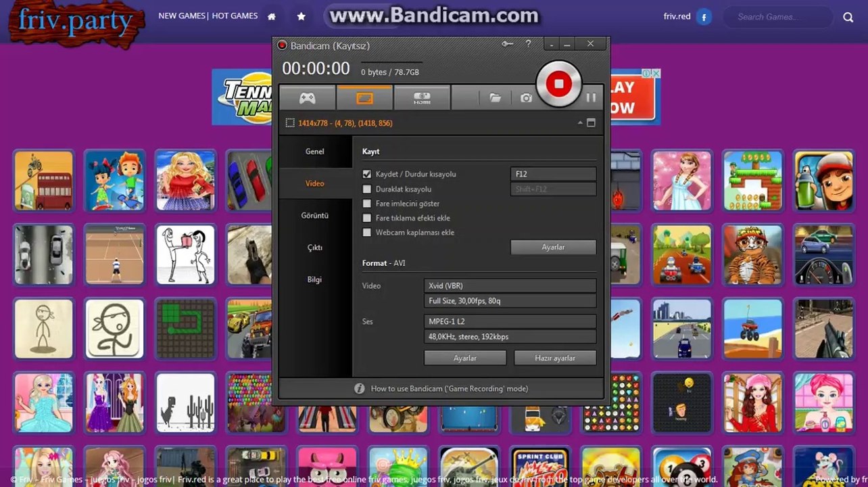
Task: Open the monster truck on beach thumbnail
Action: click(x=752, y=329)
